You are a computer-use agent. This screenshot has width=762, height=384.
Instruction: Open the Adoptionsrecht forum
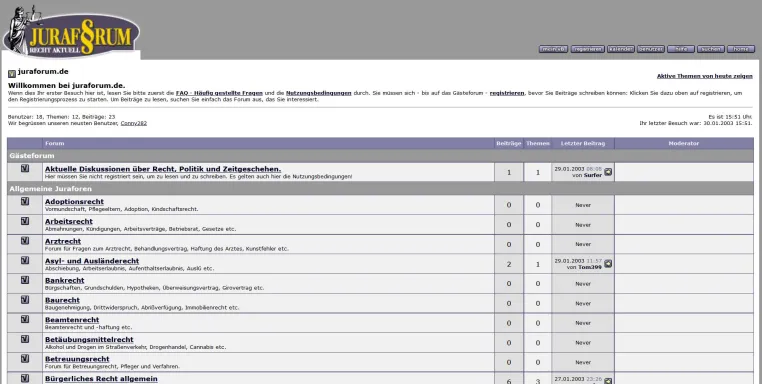(x=74, y=202)
